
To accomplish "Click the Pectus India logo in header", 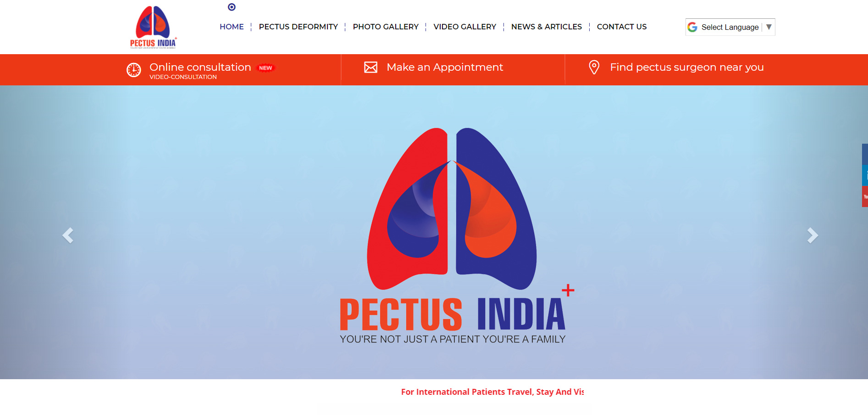I will point(153,27).
